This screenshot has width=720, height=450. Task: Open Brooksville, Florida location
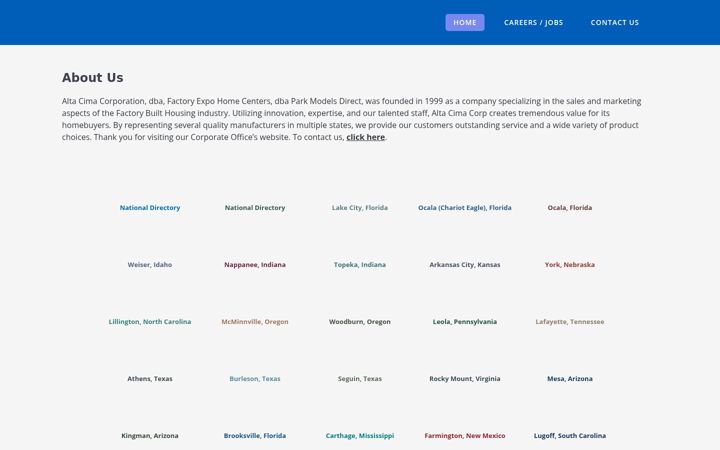click(255, 435)
